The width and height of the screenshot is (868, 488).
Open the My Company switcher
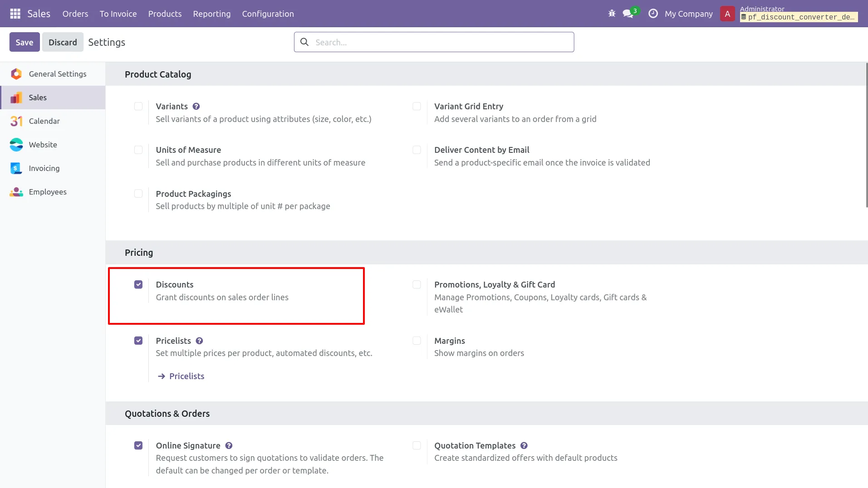pos(688,14)
